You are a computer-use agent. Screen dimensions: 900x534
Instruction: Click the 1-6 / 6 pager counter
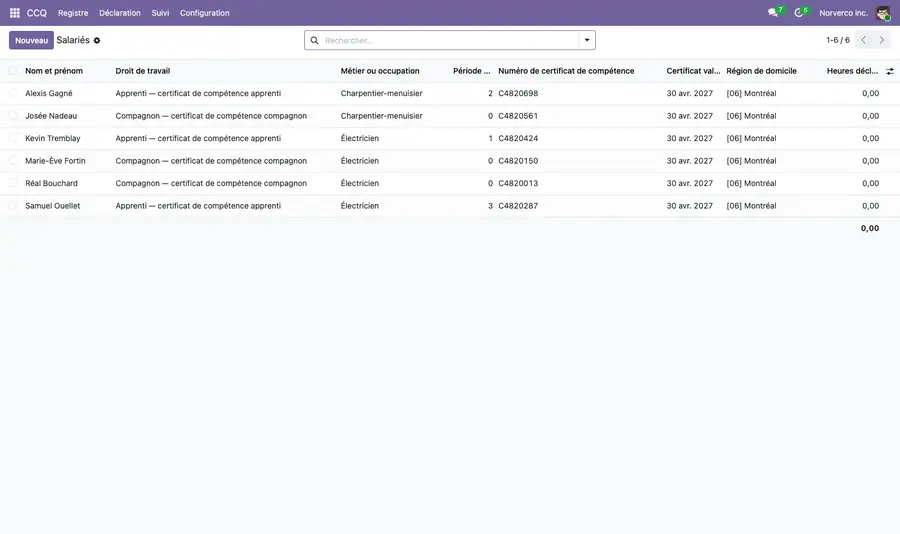(x=837, y=40)
